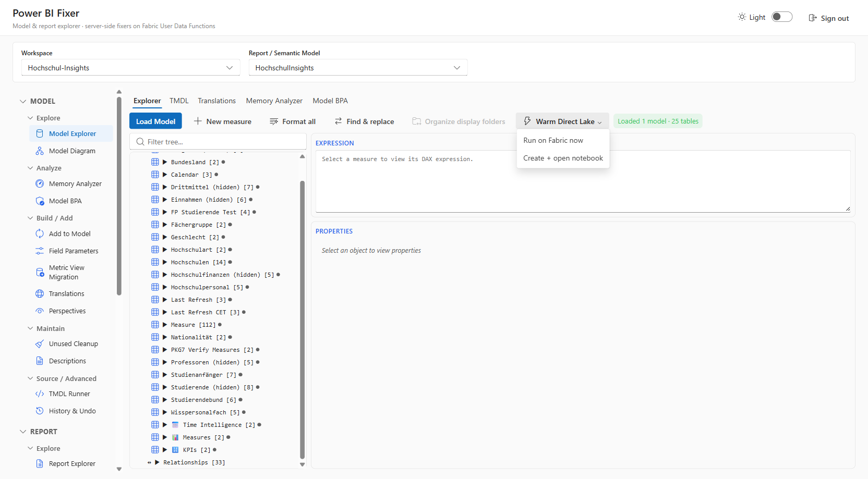Open Field Parameters icon

tap(40, 251)
